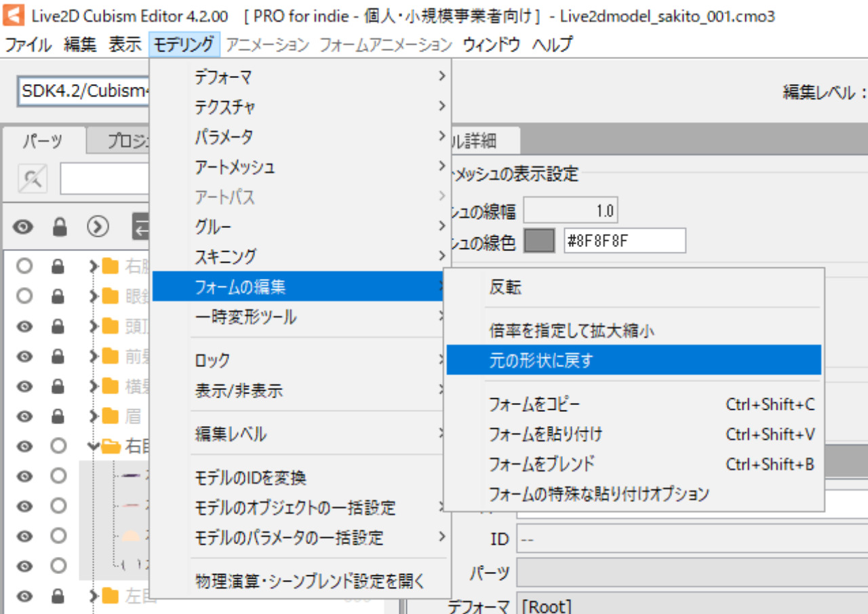Unlock the 左目 folder via lock icon
Viewport: 868px width, 614px height.
click(x=58, y=596)
